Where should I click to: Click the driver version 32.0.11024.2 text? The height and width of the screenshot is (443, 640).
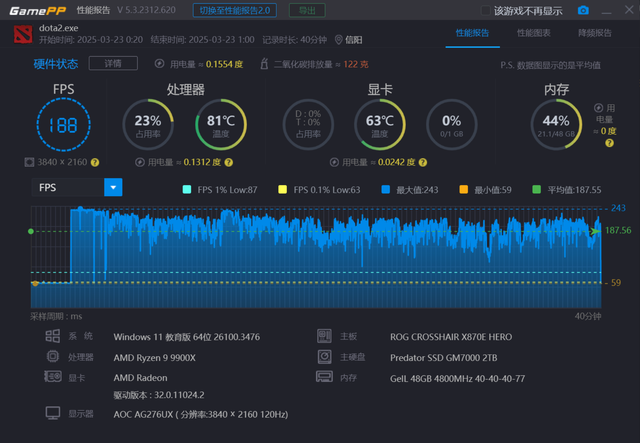pos(159,395)
